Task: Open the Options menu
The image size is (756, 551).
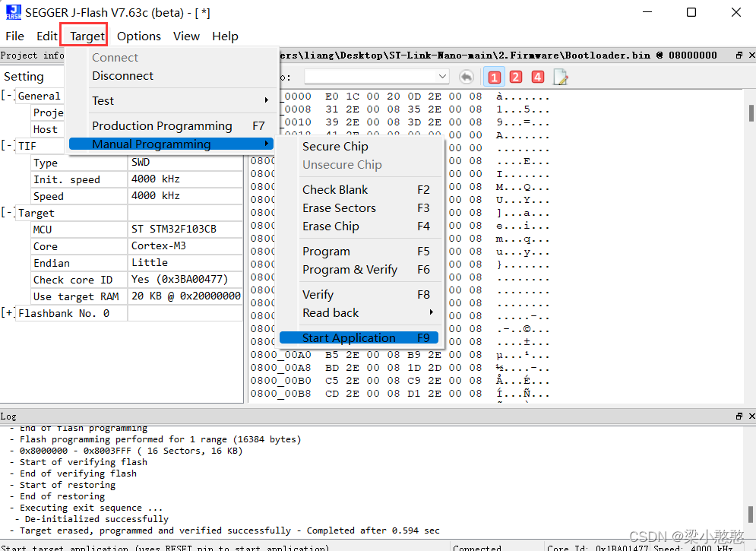Action: pos(139,36)
